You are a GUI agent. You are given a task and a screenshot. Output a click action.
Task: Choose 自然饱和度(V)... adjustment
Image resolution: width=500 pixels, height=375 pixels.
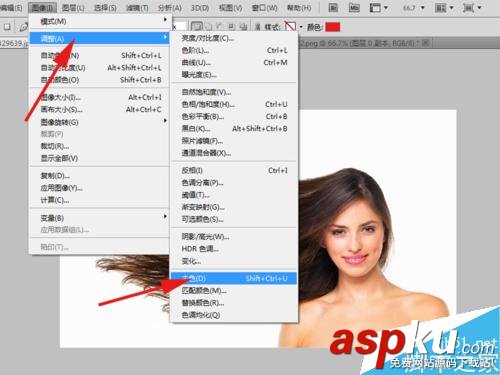coord(233,92)
